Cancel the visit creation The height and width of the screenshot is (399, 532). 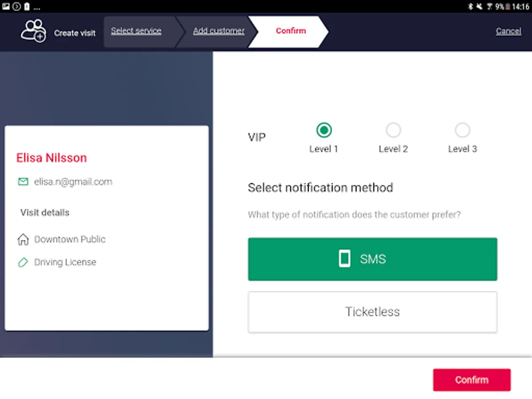[x=509, y=31]
